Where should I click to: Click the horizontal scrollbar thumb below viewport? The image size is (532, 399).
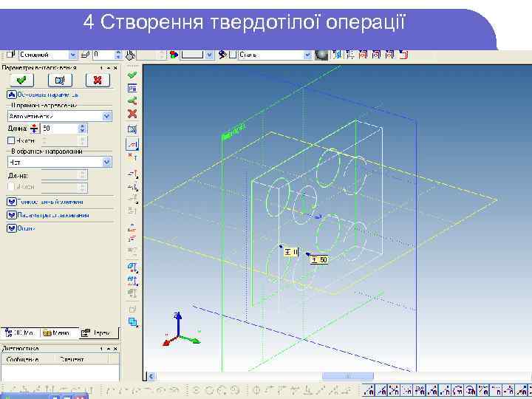coord(348,376)
